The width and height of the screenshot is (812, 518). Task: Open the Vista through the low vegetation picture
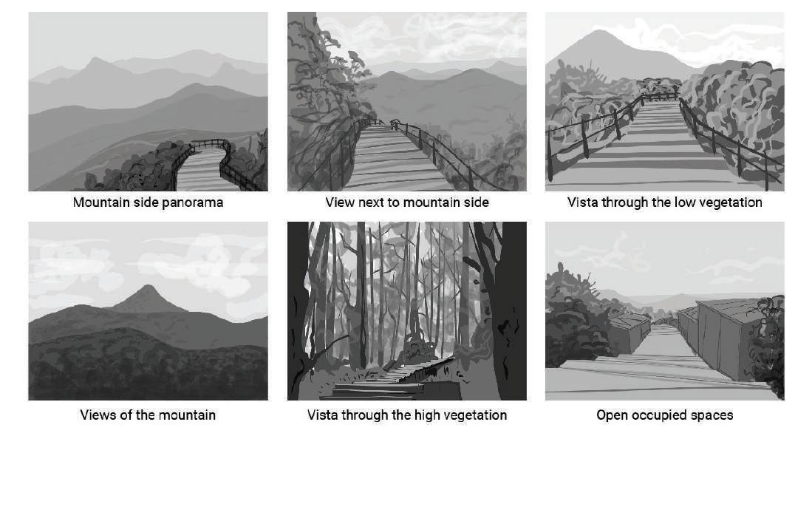(x=665, y=101)
